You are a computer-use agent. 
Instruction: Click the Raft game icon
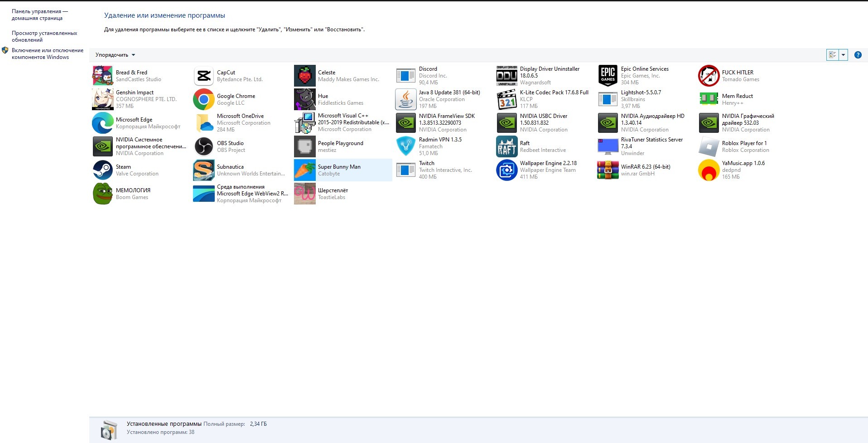[x=507, y=146]
